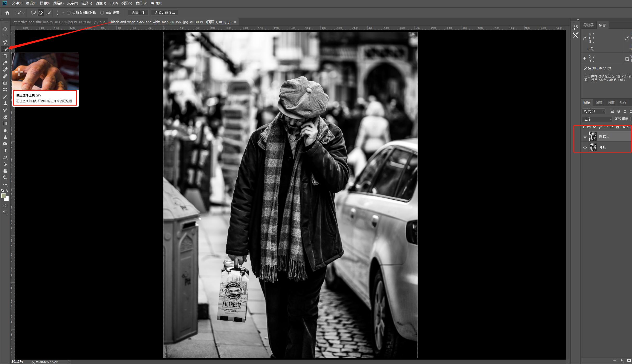Select the Hand tool

click(x=5, y=171)
